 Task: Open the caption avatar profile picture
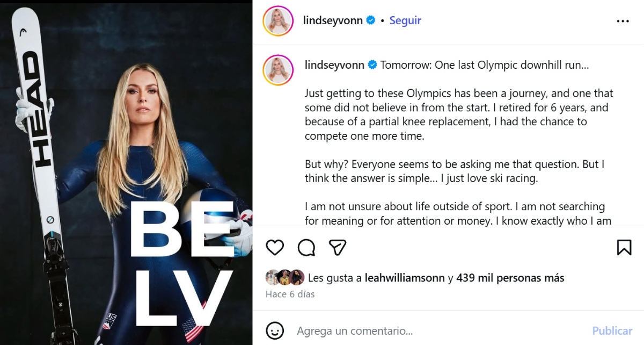pos(277,69)
